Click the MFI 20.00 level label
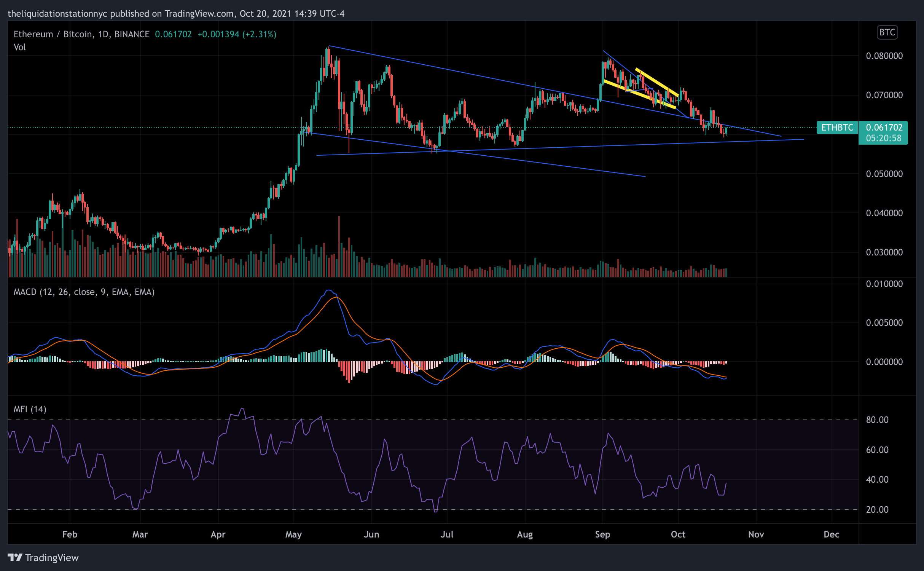 877,510
